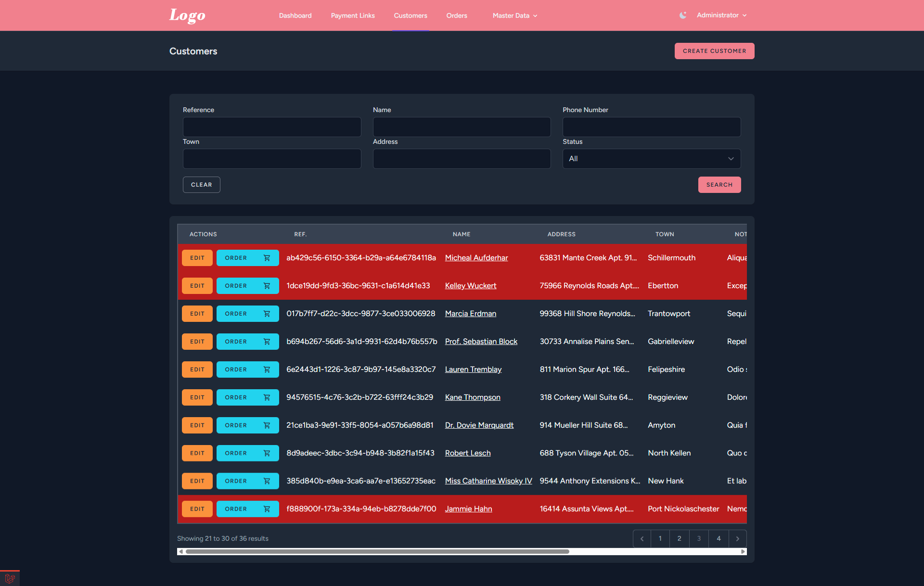Open Lauren Tremblay customer link
Image resolution: width=924 pixels, height=586 pixels.
point(473,369)
